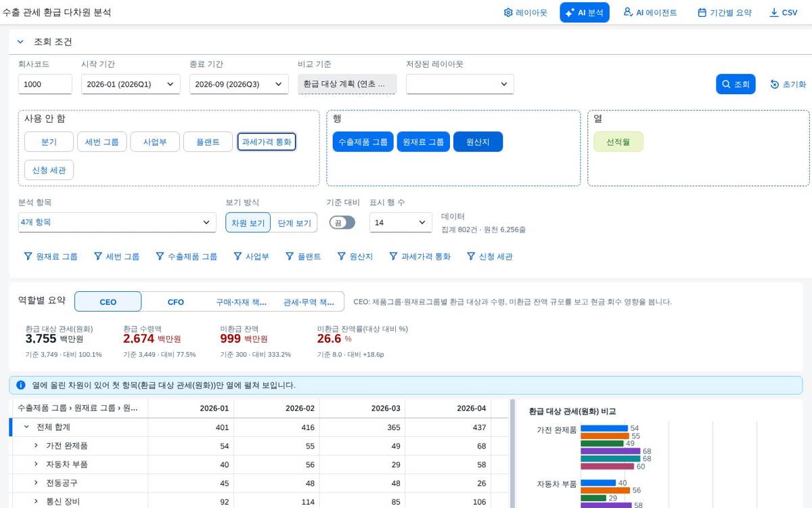Click the table vertical scrollbar
Screen dimensions: 812x508
pyautogui.click(x=512, y=454)
